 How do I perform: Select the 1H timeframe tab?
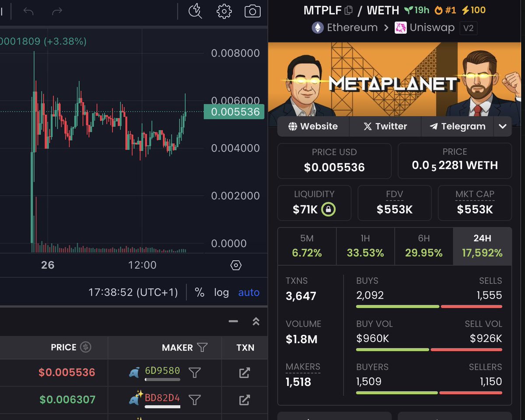tap(365, 246)
